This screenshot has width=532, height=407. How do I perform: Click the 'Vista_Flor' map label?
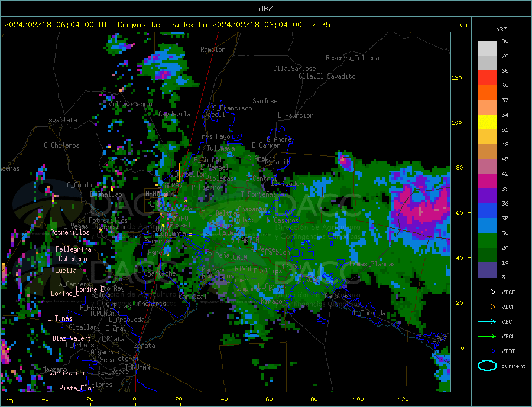pyautogui.click(x=77, y=388)
